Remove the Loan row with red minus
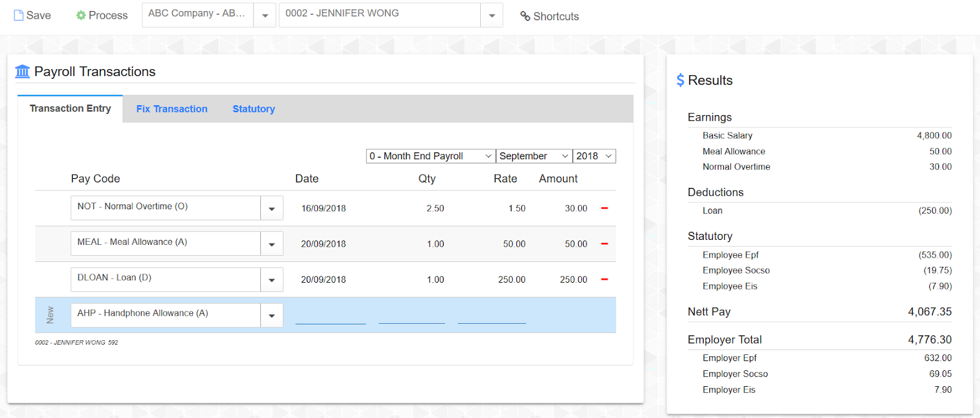This screenshot has height=418, width=980. coord(605,279)
